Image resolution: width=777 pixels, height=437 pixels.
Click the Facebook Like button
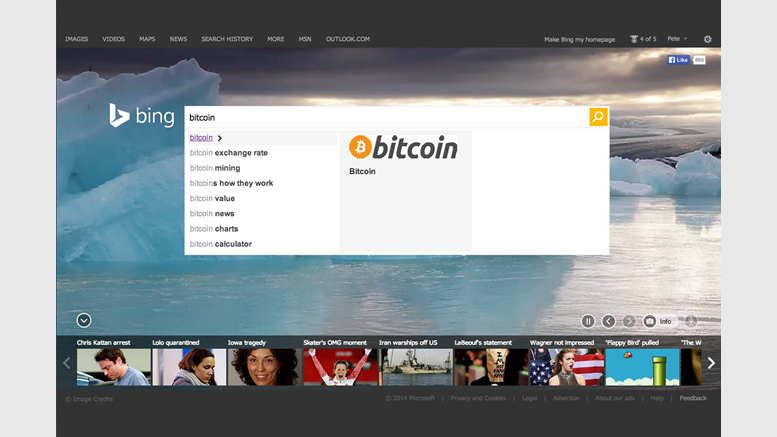coord(678,60)
